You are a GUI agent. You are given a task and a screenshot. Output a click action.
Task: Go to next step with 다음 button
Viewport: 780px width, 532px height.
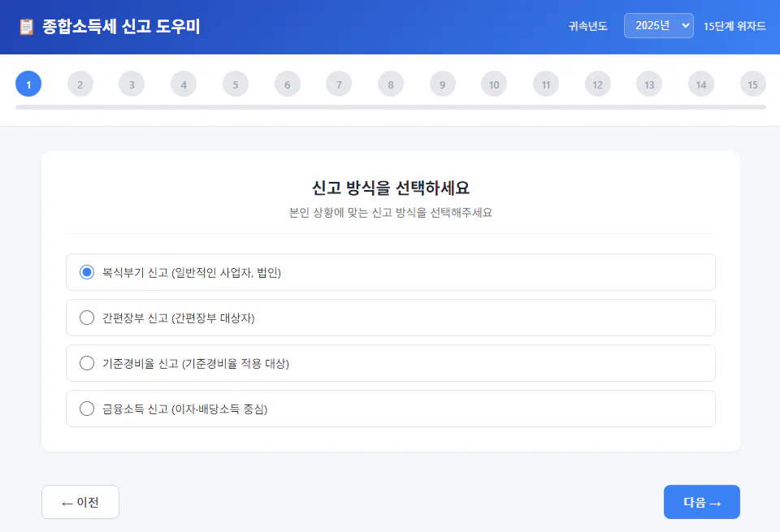[x=701, y=502]
